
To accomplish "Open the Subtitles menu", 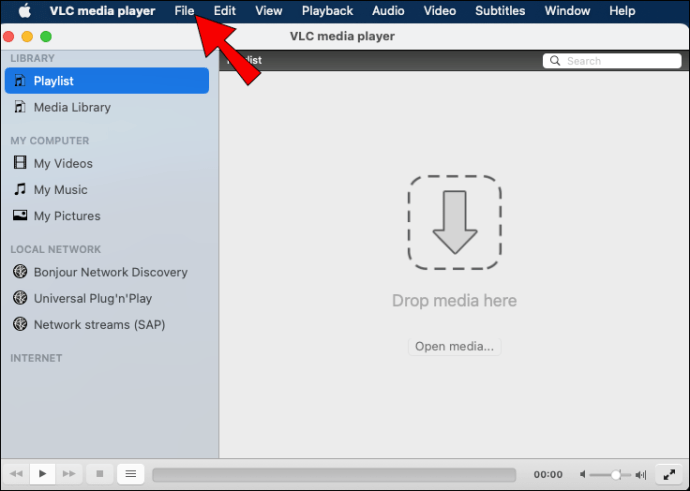I will [500, 11].
